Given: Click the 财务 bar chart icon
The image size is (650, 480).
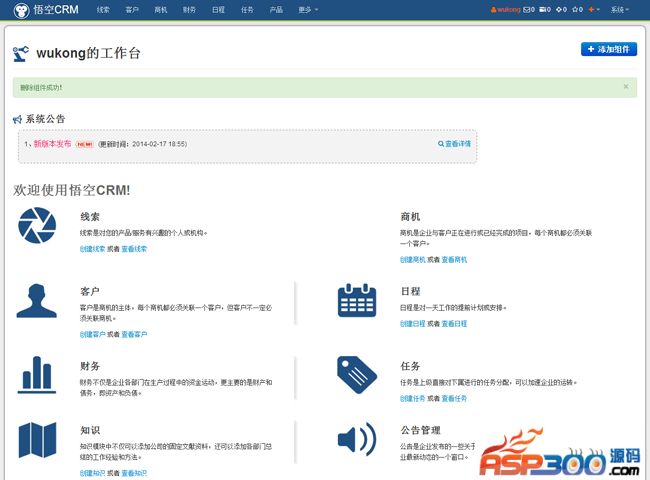Looking at the screenshot, I should pos(37,374).
